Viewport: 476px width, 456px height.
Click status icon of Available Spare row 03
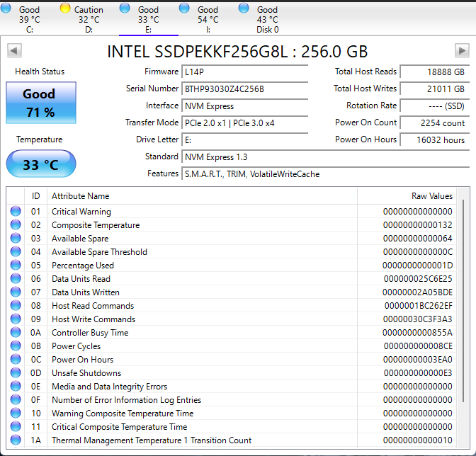click(16, 238)
